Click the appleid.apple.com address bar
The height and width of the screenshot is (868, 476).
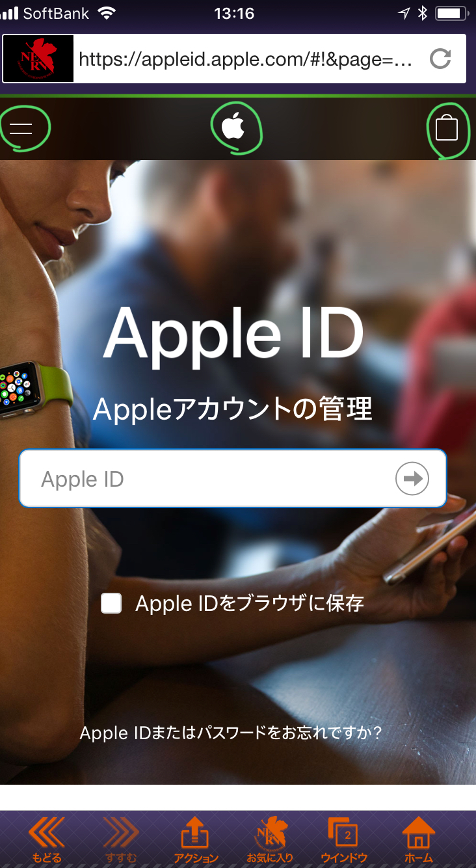tap(246, 59)
